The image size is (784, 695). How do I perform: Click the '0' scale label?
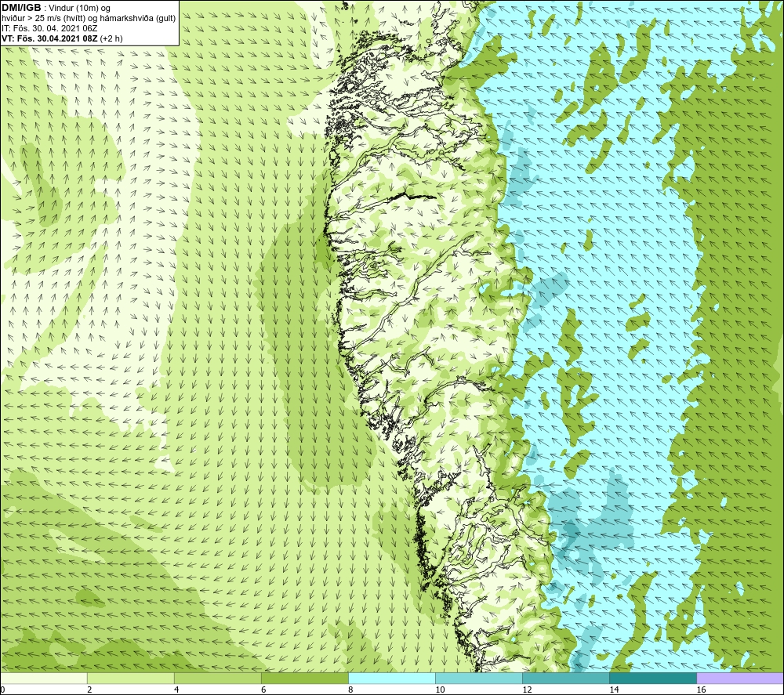tap(2, 690)
